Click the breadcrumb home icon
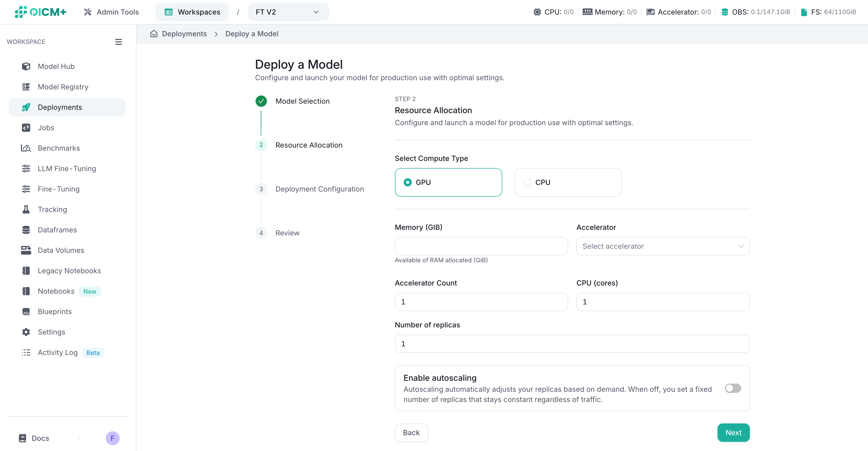 [154, 34]
